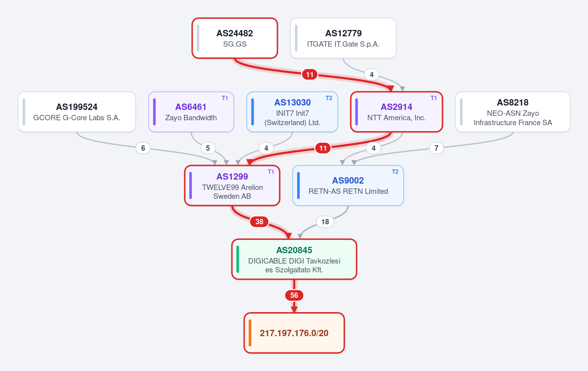Click the red 38 edge label
This screenshot has height=371, width=588.
point(259,222)
